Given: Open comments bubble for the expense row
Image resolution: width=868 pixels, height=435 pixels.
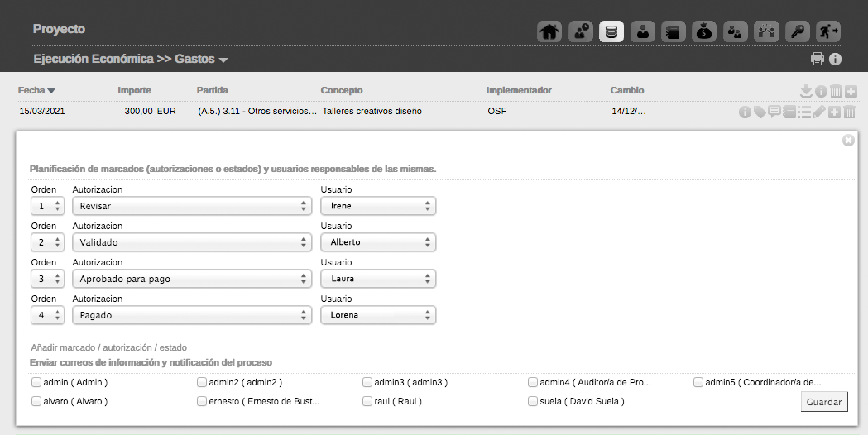Looking at the screenshot, I should coord(774,112).
